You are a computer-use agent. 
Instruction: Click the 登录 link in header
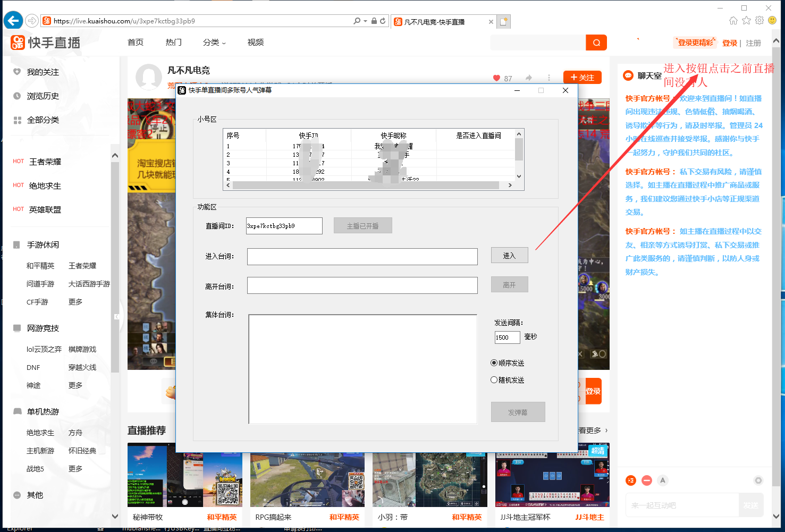click(730, 43)
